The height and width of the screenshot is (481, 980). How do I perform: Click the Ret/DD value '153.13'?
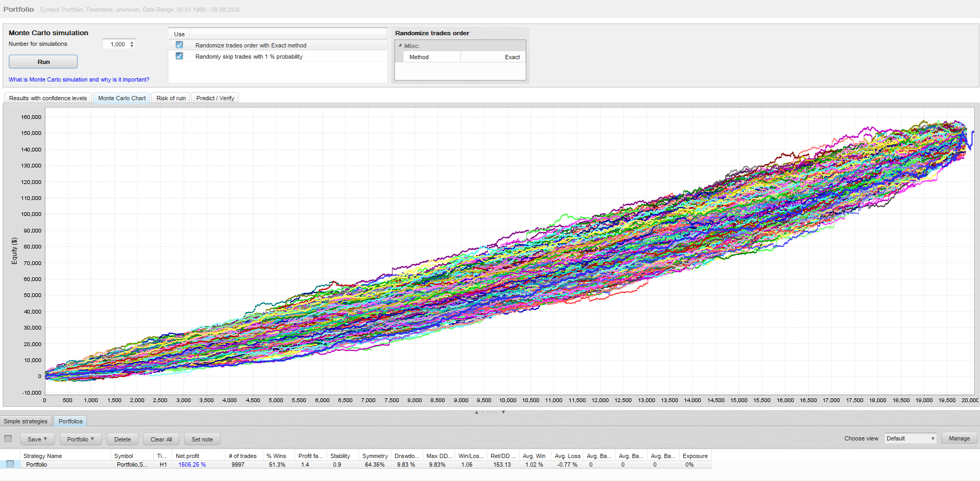pyautogui.click(x=502, y=464)
